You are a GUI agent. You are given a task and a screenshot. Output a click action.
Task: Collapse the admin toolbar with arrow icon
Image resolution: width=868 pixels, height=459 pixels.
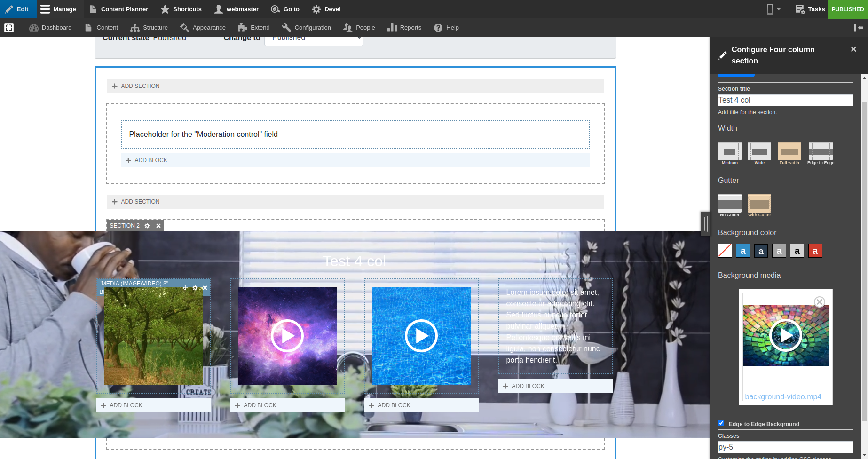[x=859, y=28]
